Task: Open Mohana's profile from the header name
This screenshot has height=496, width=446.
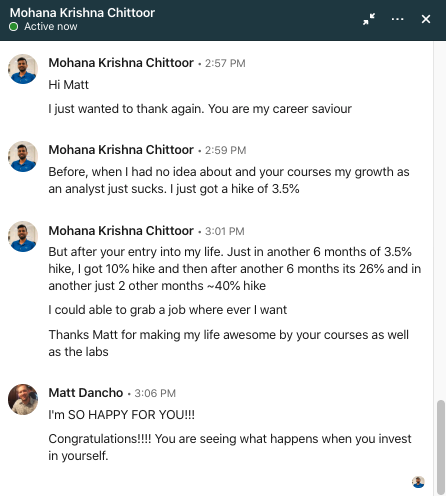Action: 82,13
